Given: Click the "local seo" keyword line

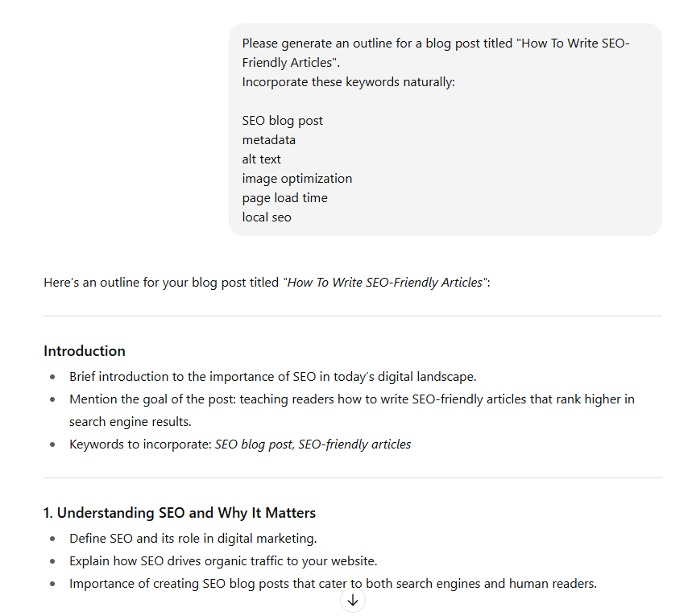Looking at the screenshot, I should (266, 217).
